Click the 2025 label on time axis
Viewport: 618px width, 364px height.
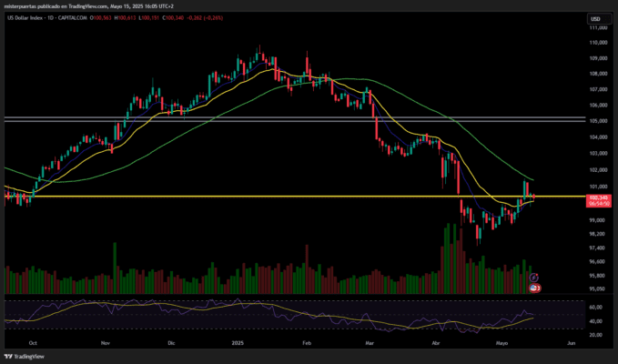[x=237, y=345]
